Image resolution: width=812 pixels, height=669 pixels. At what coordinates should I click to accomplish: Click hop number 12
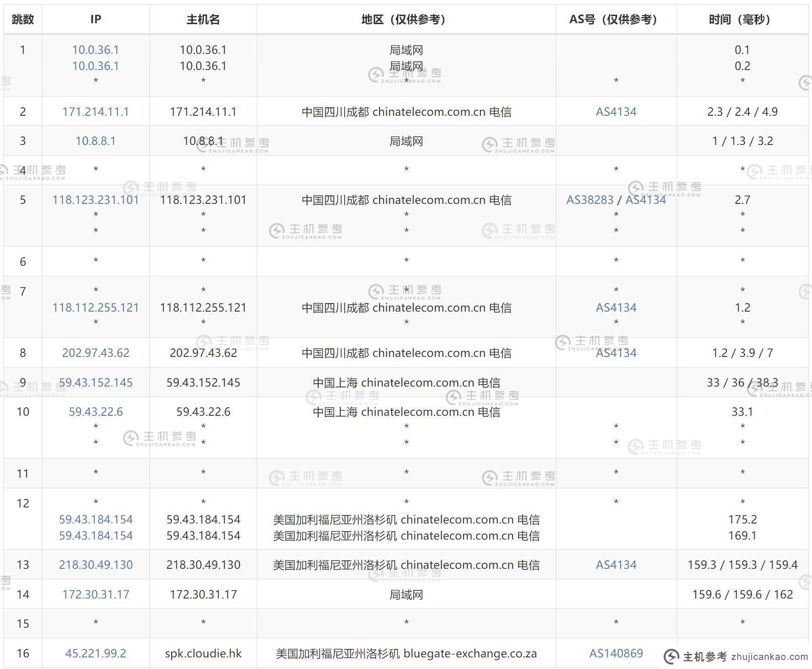tap(23, 503)
